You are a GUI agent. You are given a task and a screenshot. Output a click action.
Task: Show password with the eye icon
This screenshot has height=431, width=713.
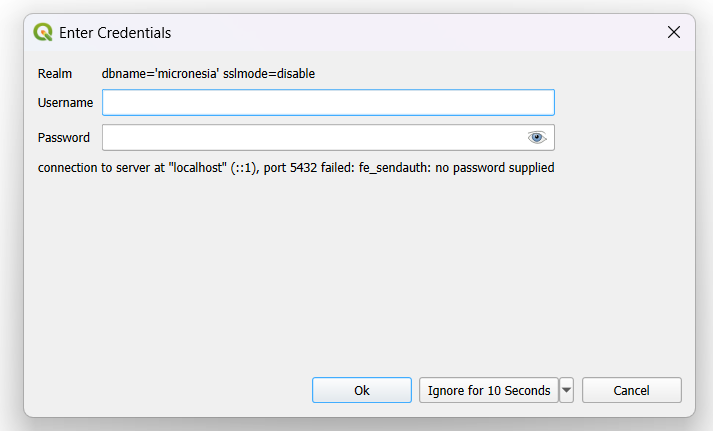pyautogui.click(x=537, y=138)
